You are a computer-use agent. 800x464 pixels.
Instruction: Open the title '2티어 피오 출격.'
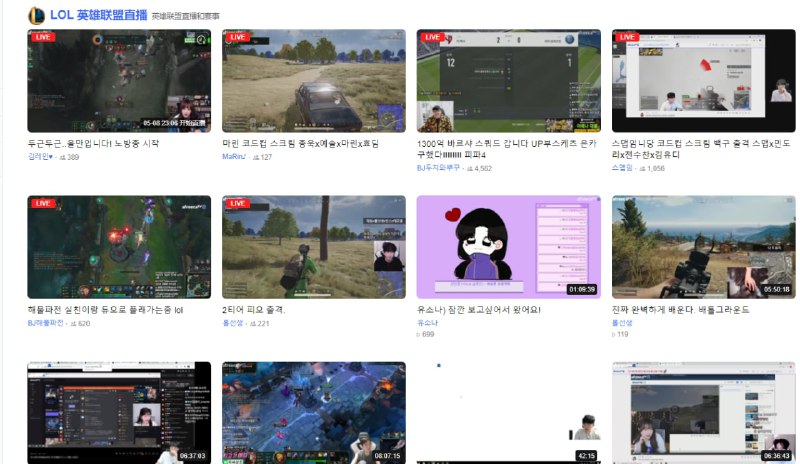pos(254,310)
